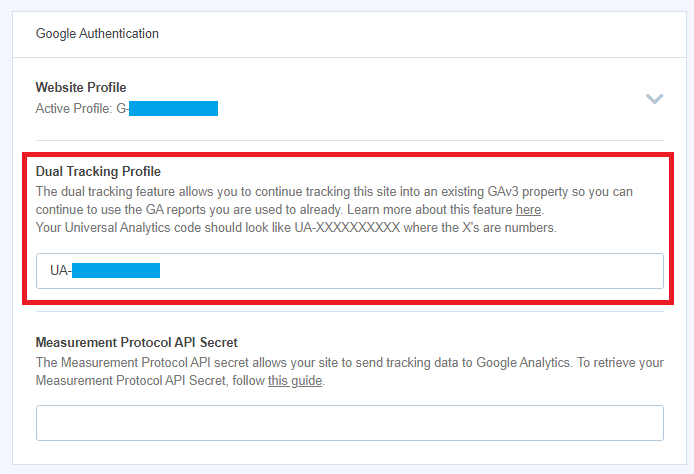Open the dual tracking 'here' link
Viewport: 694px width, 474px height.
click(x=528, y=209)
